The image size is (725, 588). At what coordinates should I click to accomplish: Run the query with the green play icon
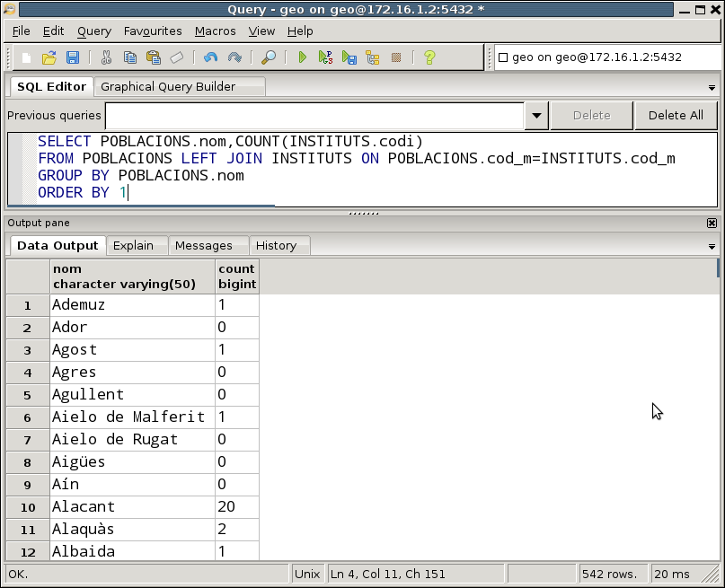[303, 57]
